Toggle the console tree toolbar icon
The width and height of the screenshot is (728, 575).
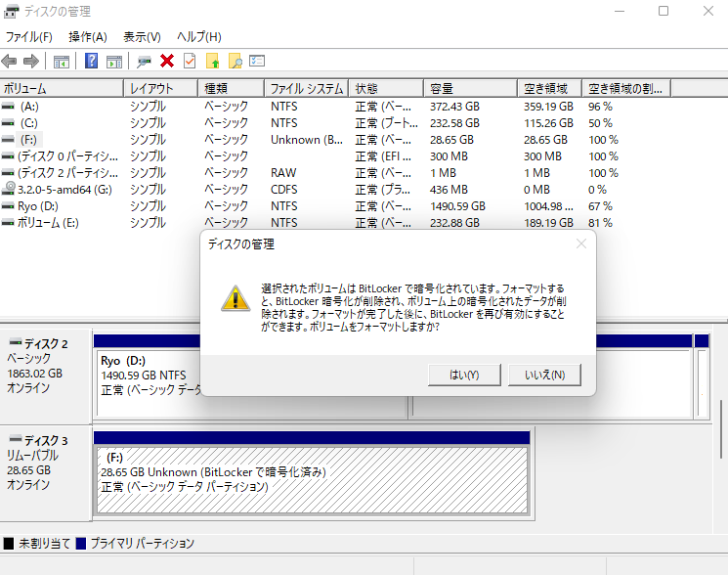click(x=62, y=62)
